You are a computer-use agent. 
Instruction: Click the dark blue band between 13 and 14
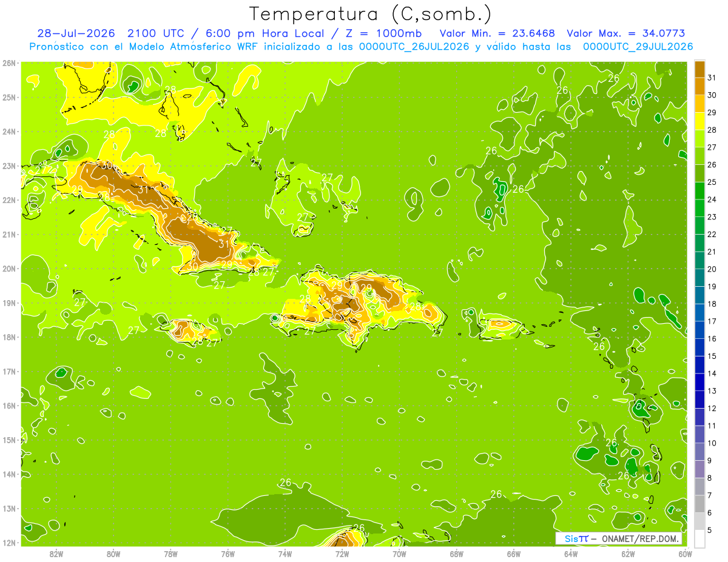(699, 383)
